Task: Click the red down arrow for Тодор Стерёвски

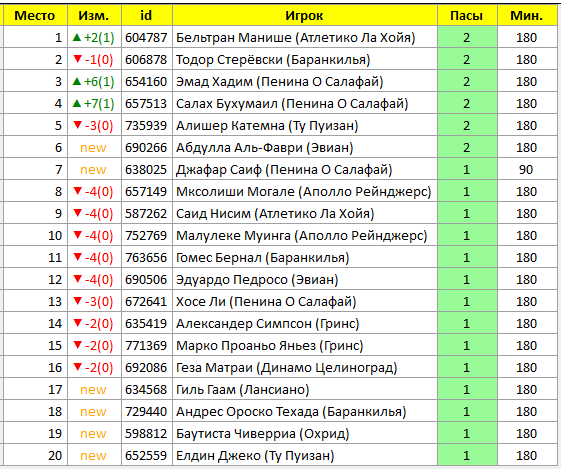Action: 77,59
